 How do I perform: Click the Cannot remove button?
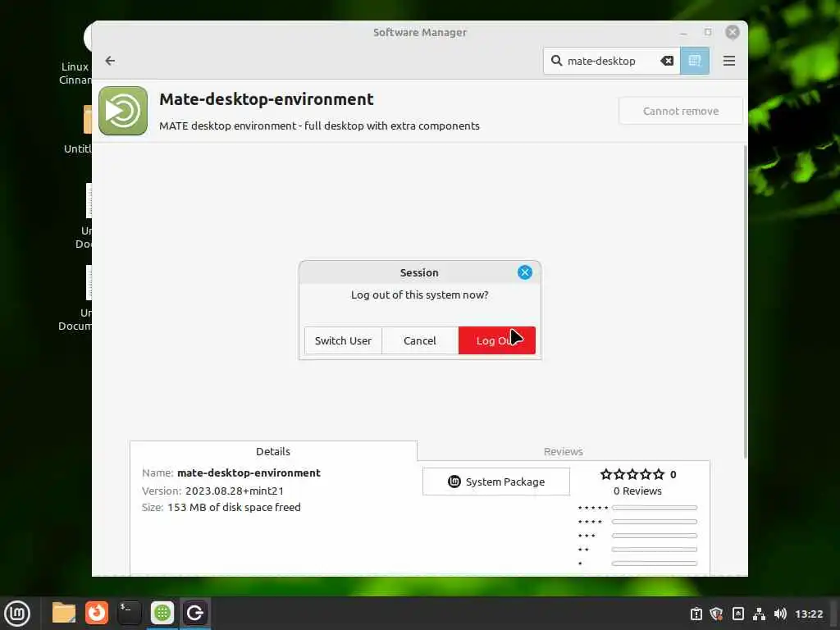pos(680,111)
